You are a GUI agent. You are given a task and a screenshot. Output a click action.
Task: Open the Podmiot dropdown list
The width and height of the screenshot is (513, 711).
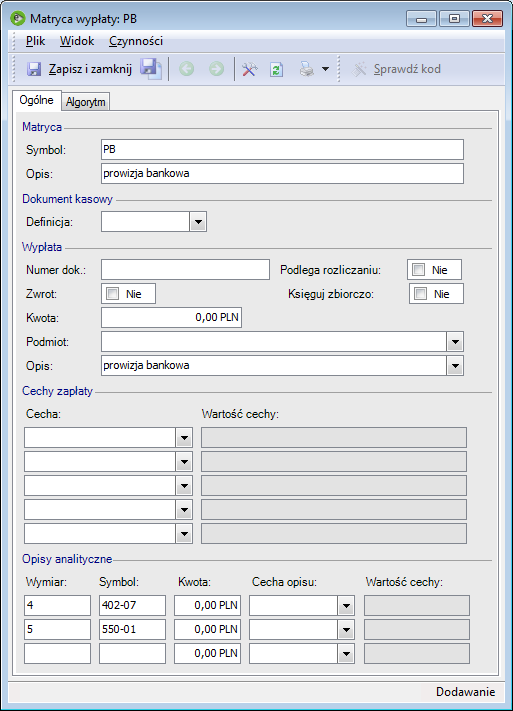click(x=455, y=342)
